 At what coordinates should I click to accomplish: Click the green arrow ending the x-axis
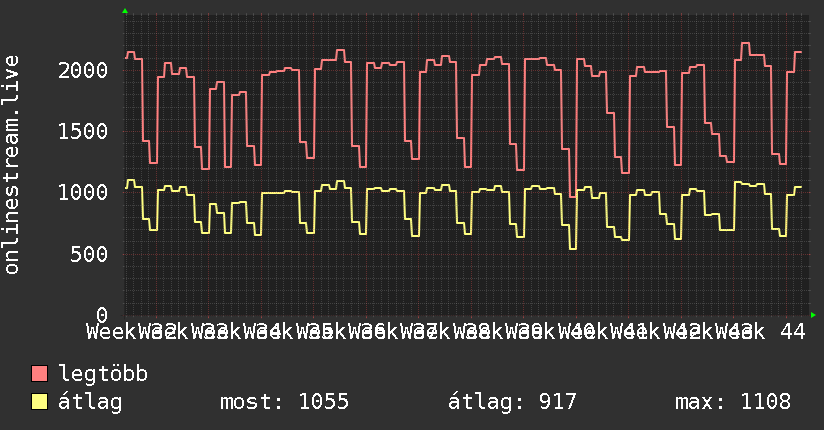point(813,315)
